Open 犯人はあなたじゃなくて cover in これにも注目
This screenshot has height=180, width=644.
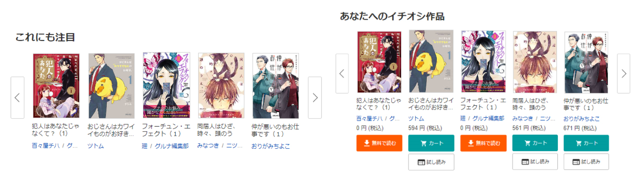point(56,85)
